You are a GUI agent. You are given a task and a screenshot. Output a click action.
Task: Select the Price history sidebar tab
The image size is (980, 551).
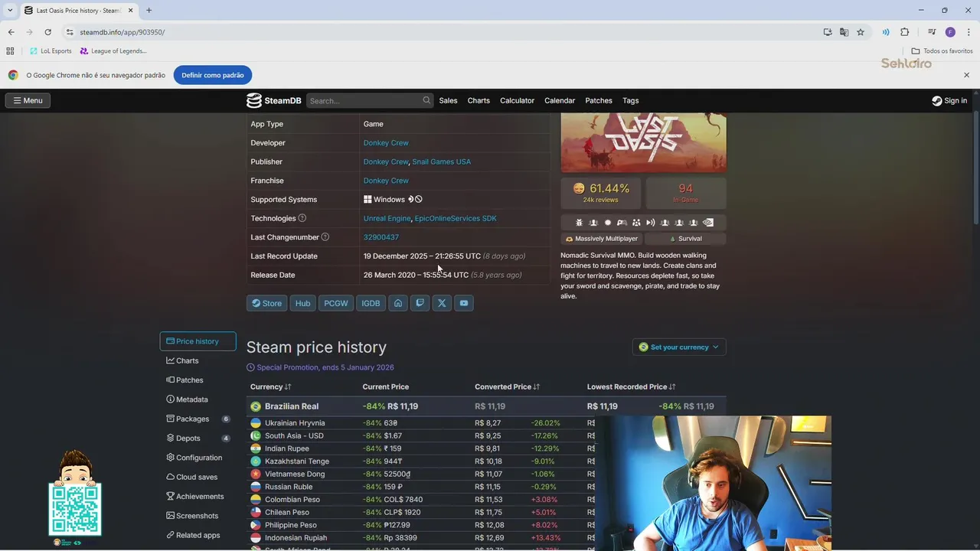pos(198,341)
